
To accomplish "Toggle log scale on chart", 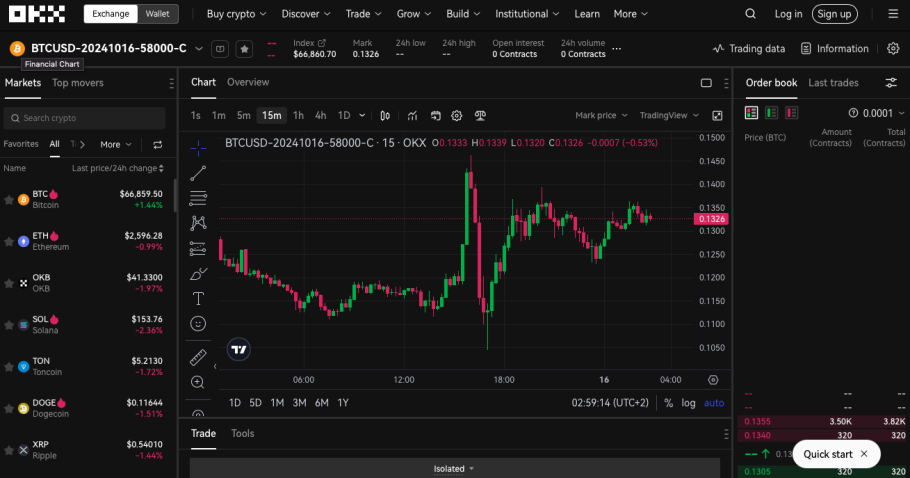I will point(688,403).
